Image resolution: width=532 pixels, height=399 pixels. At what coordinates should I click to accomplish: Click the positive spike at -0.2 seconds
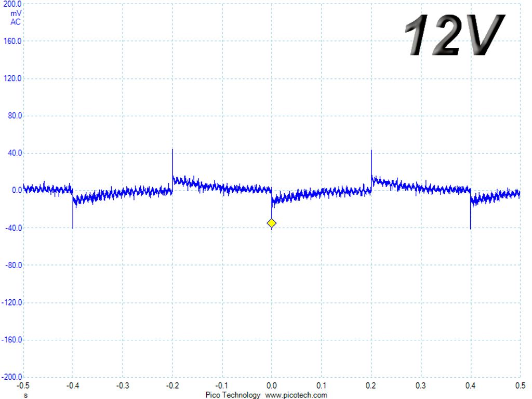pyautogui.click(x=172, y=163)
